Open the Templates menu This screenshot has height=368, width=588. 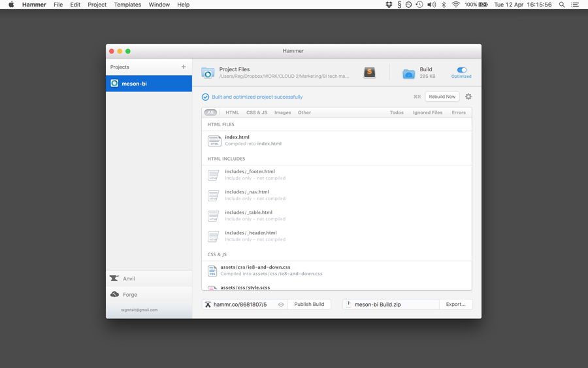tap(127, 5)
